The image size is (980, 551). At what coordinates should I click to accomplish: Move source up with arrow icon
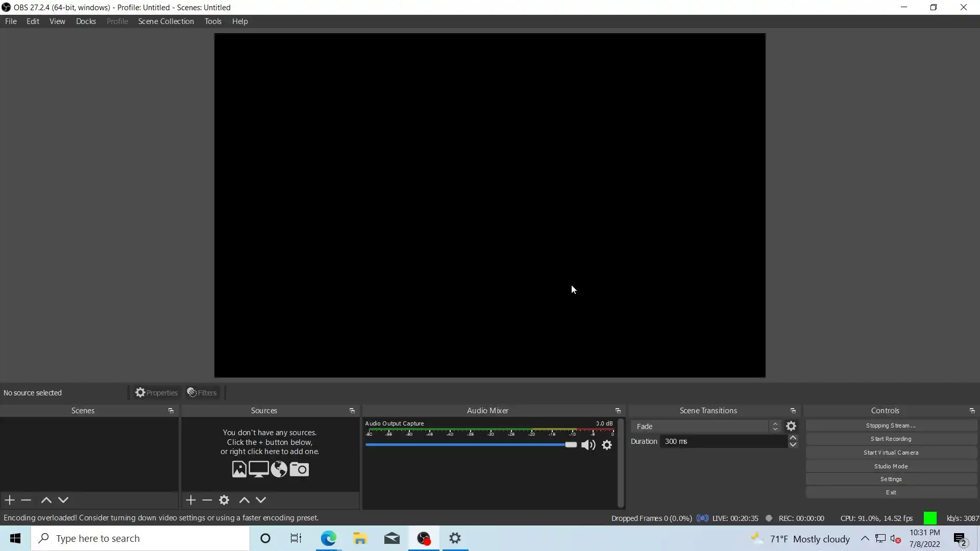pos(244,500)
